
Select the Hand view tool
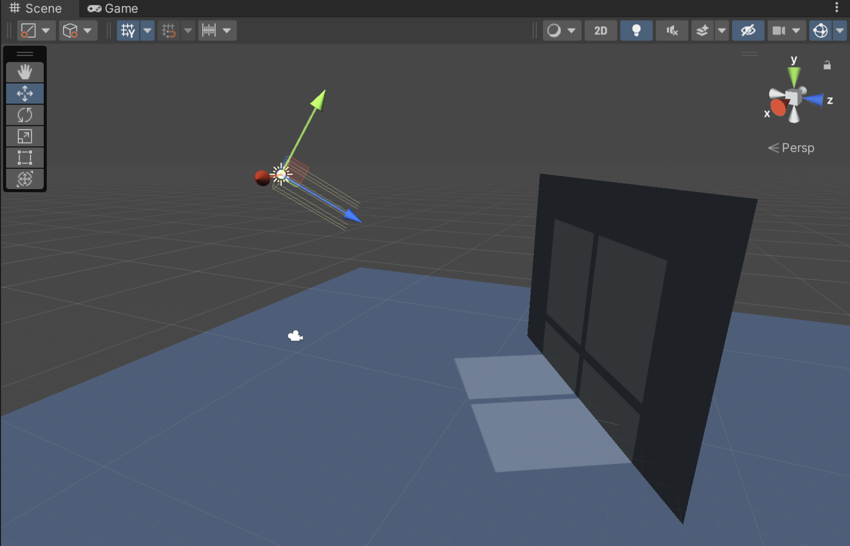[x=25, y=72]
